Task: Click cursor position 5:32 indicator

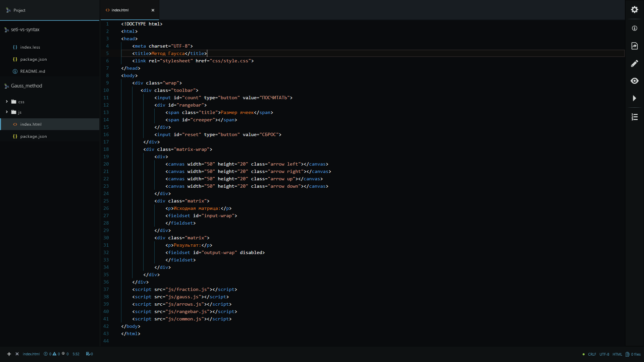Action: pos(76,354)
